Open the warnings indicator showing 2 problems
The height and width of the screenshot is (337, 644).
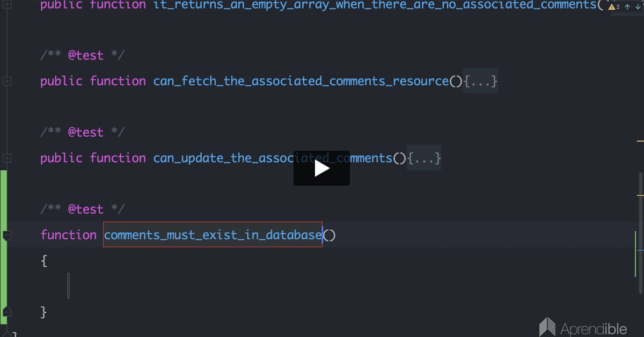[614, 7]
